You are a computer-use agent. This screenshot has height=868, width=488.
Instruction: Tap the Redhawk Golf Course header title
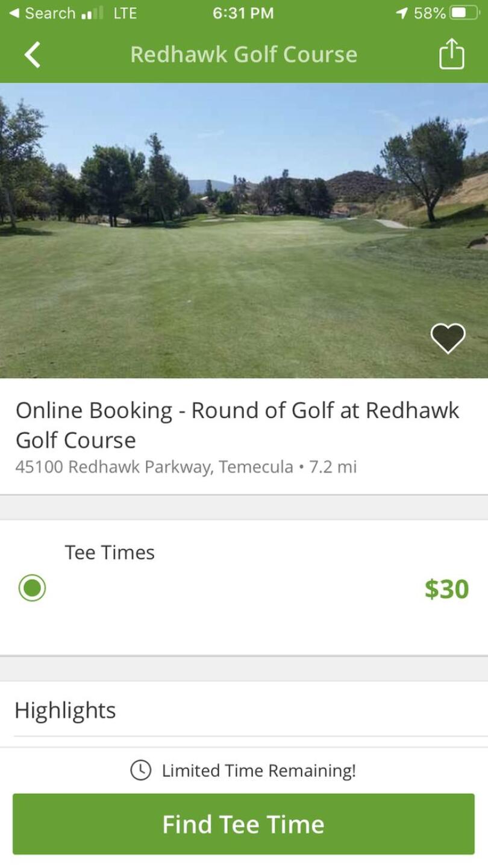[243, 54]
